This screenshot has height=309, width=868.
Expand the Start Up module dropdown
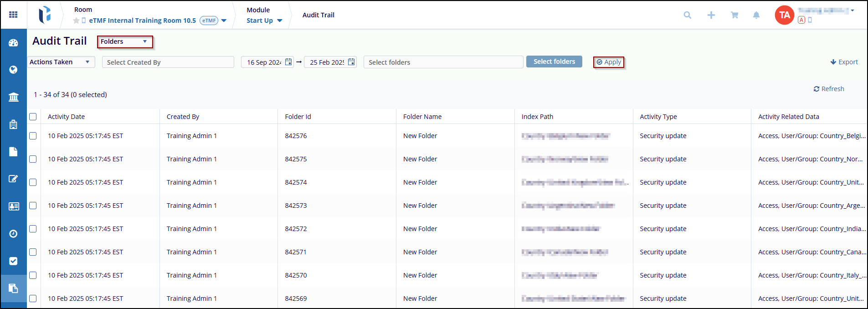click(x=264, y=21)
